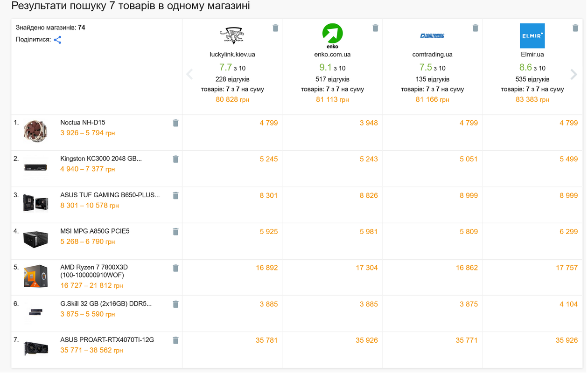This screenshot has height=373, width=588.
Task: Click the share icon next to Поділитися
Action: tap(57, 40)
